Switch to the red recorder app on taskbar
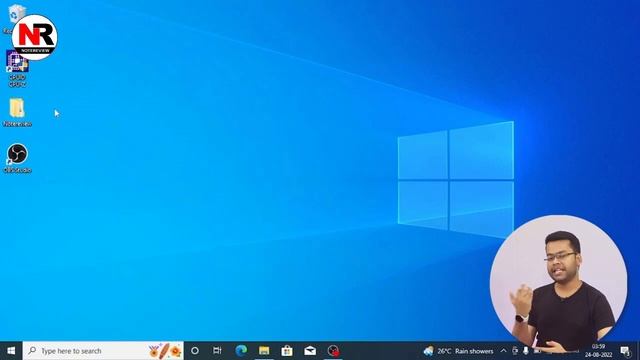The height and width of the screenshot is (360, 640). coord(333,351)
